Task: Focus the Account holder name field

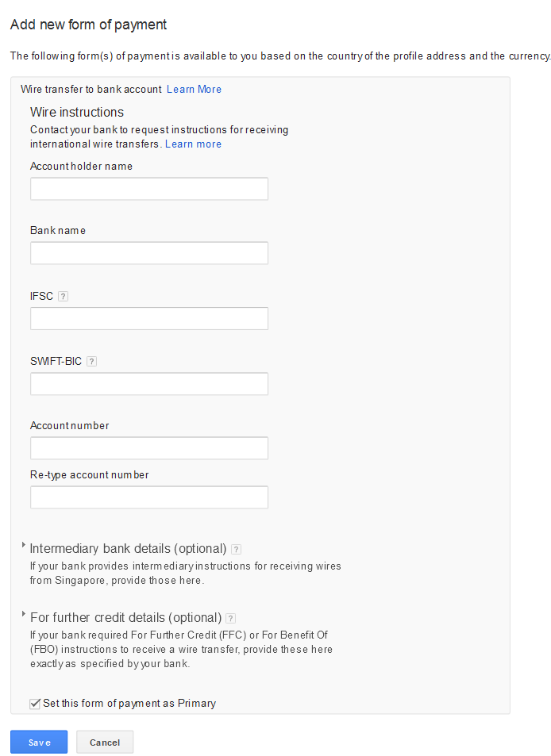Action: (x=149, y=189)
